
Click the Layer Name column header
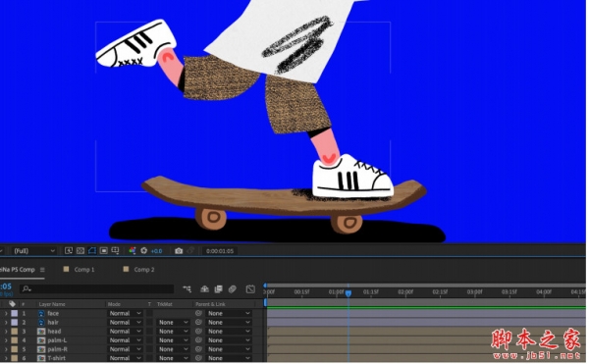point(52,304)
